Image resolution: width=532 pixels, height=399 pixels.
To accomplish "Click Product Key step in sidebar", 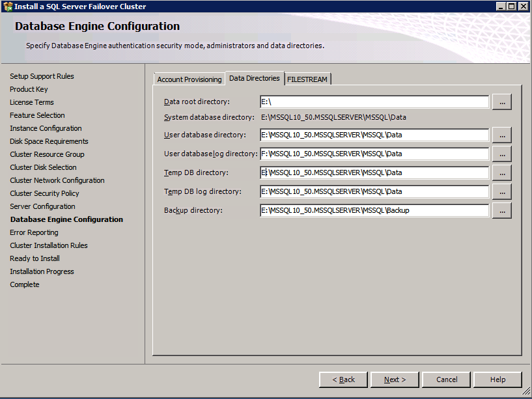I will [x=29, y=89].
